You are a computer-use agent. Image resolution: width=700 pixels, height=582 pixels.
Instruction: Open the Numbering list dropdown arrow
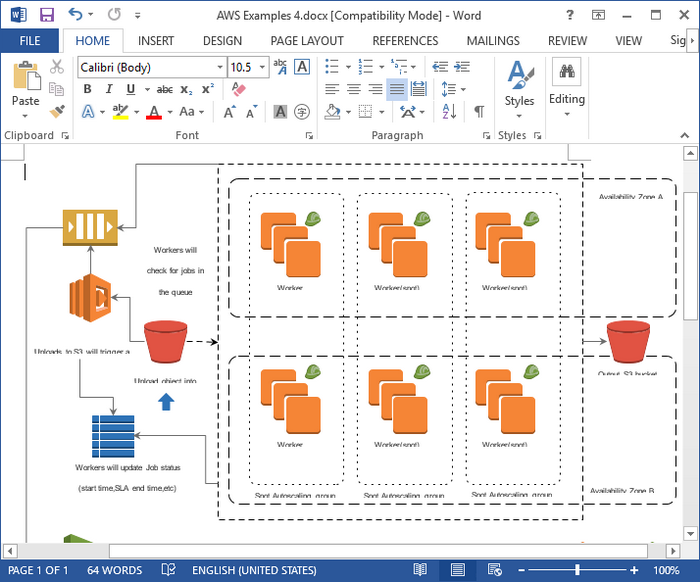point(382,67)
